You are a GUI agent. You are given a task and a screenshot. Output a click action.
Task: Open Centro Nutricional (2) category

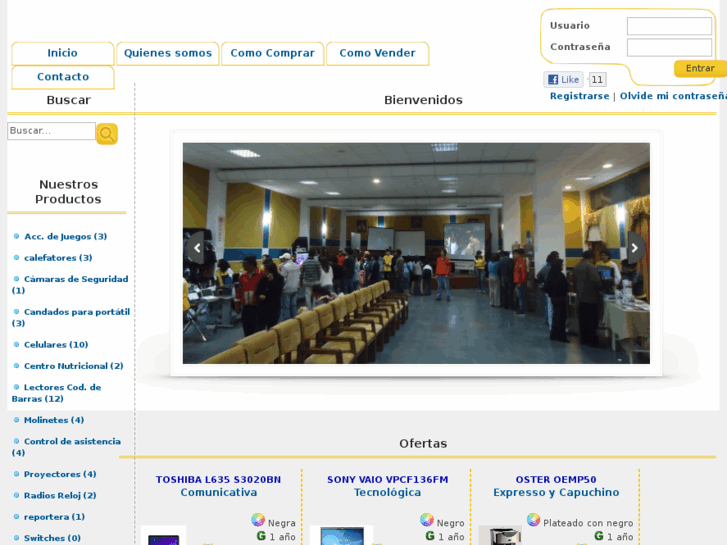point(74,366)
